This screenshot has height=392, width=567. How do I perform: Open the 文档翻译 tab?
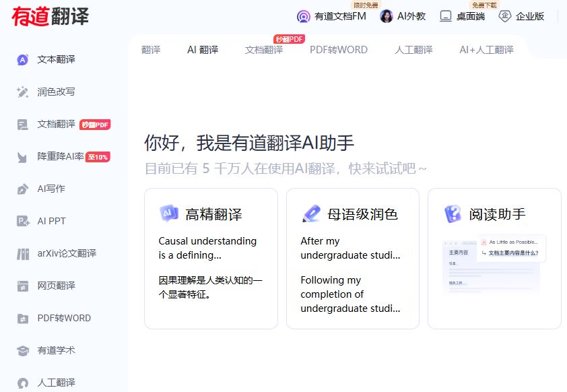[x=264, y=50]
